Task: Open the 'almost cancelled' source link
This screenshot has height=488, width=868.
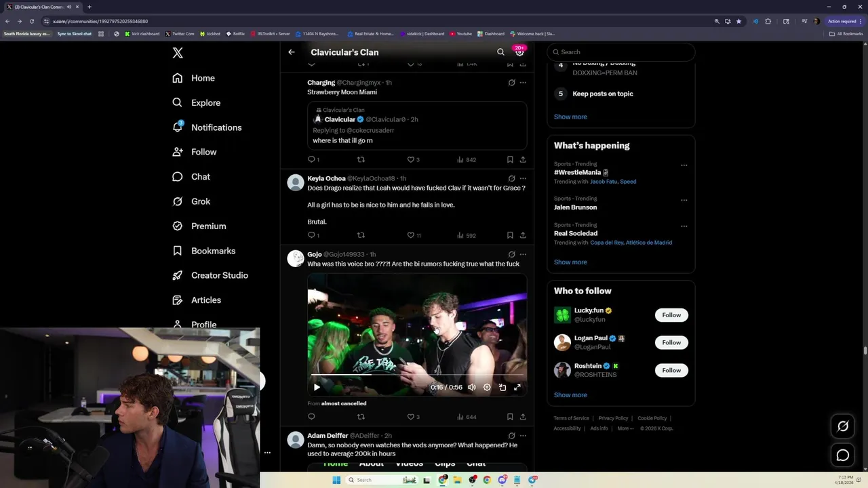Action: (x=344, y=403)
